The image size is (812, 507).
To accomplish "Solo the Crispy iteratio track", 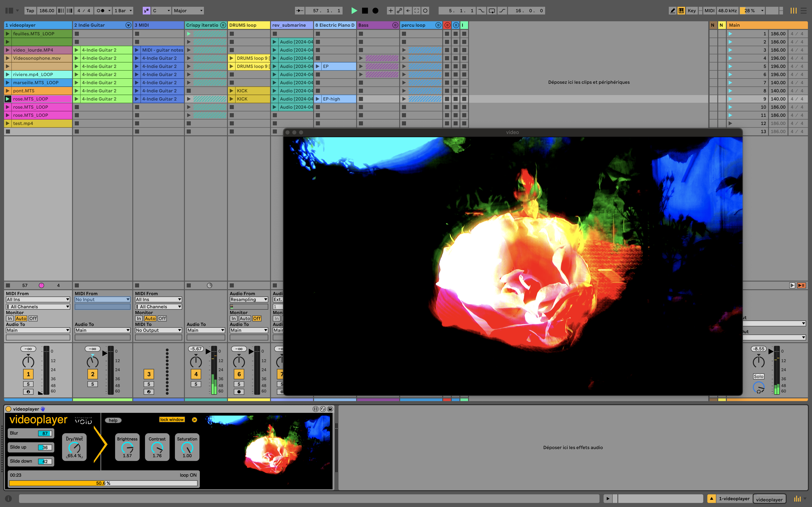I will [196, 384].
